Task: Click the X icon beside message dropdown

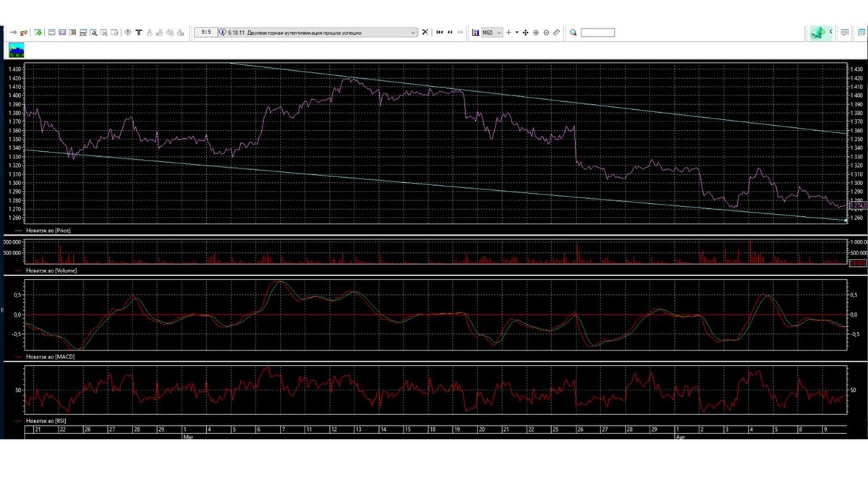Action: [x=425, y=33]
